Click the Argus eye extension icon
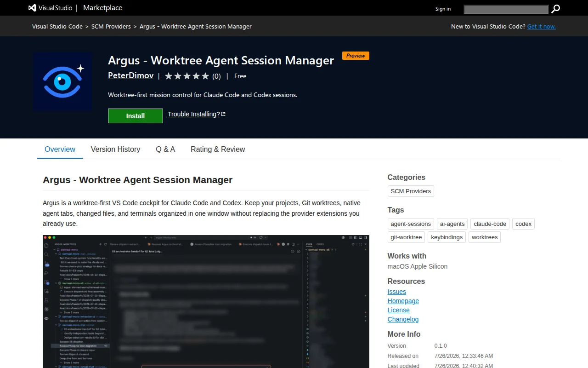 point(62,81)
